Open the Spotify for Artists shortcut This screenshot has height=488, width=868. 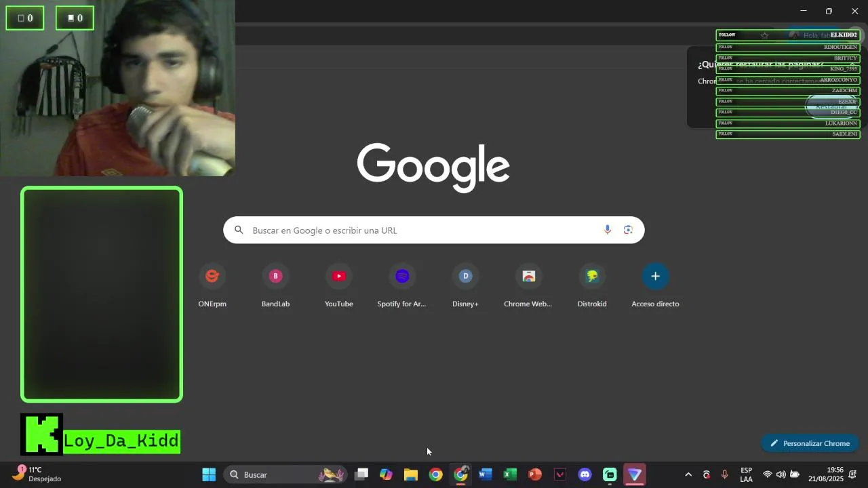[402, 286]
